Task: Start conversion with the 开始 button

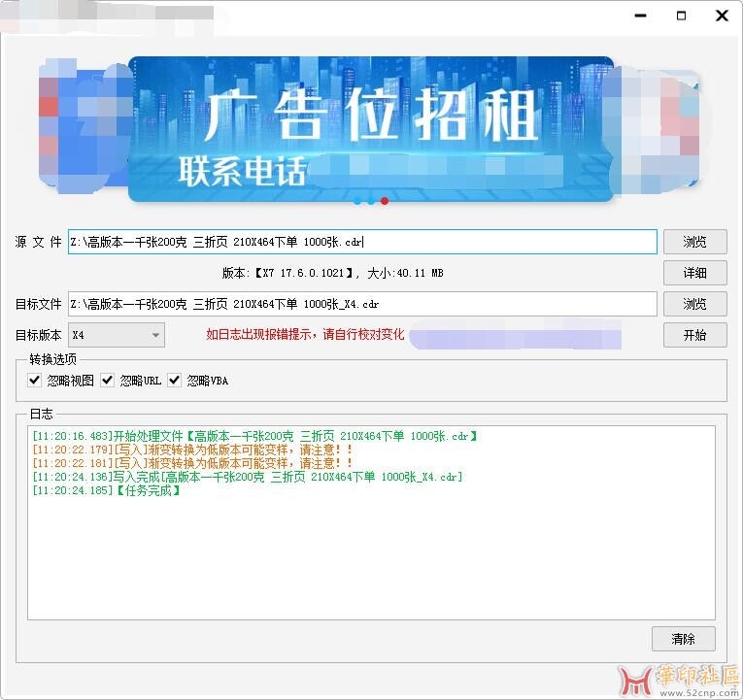Action: [694, 335]
